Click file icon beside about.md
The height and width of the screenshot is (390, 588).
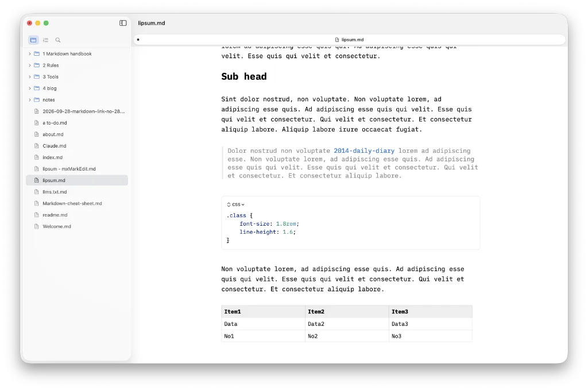click(x=36, y=134)
